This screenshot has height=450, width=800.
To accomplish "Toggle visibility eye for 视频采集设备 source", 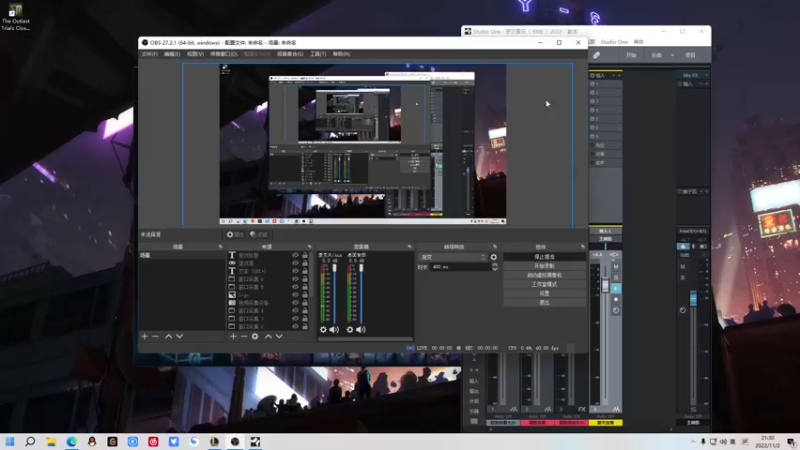I will click(x=295, y=303).
